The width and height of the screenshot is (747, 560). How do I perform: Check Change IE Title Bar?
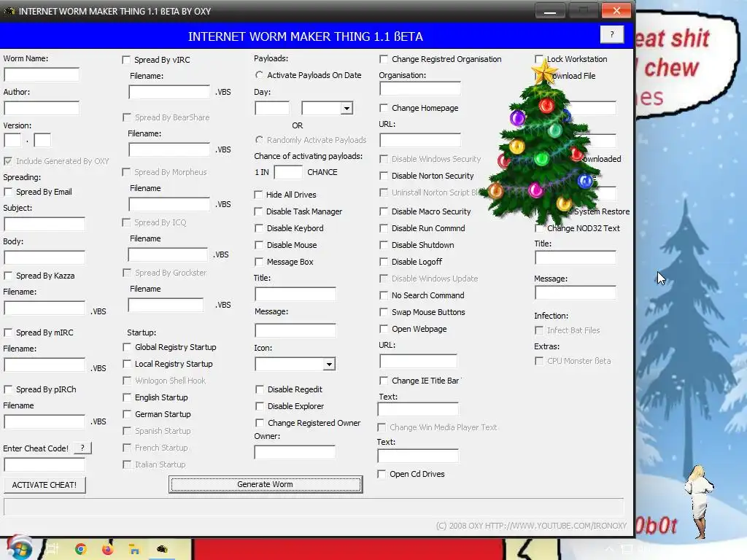[x=384, y=381]
